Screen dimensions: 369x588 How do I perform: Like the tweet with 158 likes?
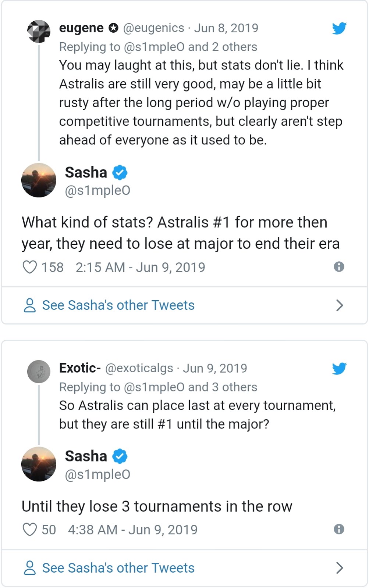pos(30,267)
